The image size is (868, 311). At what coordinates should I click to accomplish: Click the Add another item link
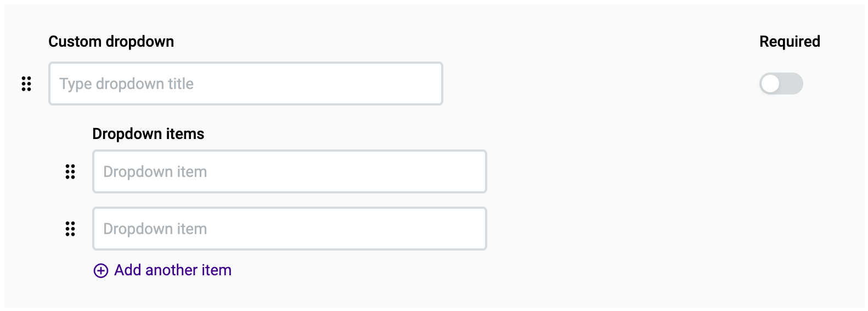[162, 270]
